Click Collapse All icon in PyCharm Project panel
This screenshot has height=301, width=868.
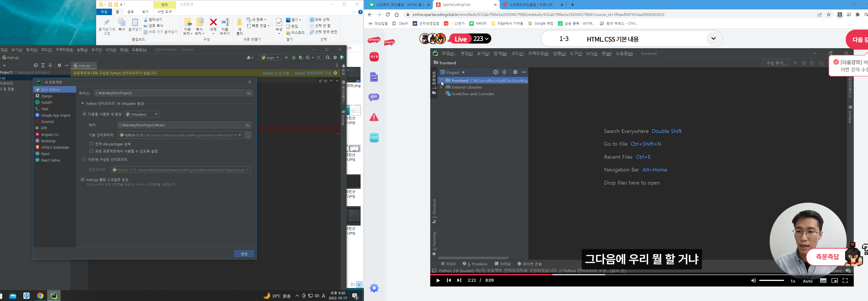50,65
